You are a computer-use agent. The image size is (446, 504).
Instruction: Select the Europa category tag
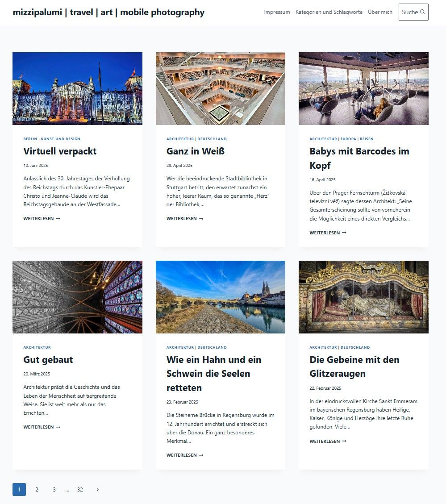tap(348, 139)
